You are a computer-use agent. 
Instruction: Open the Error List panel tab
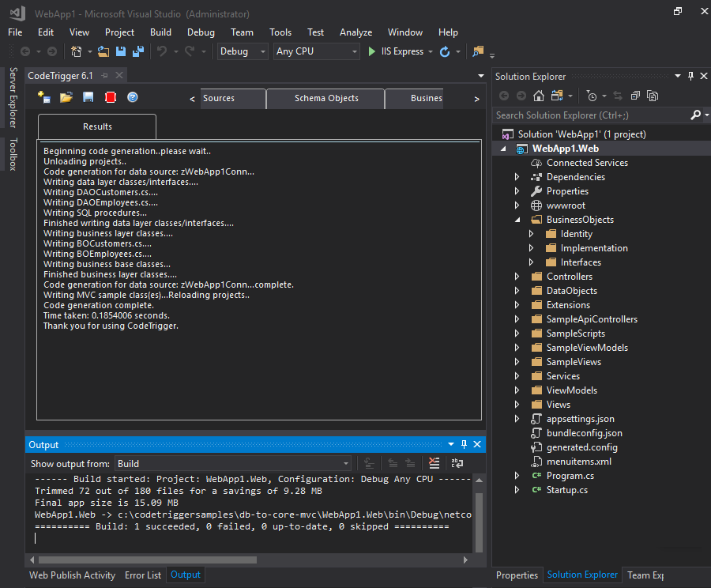click(142, 575)
